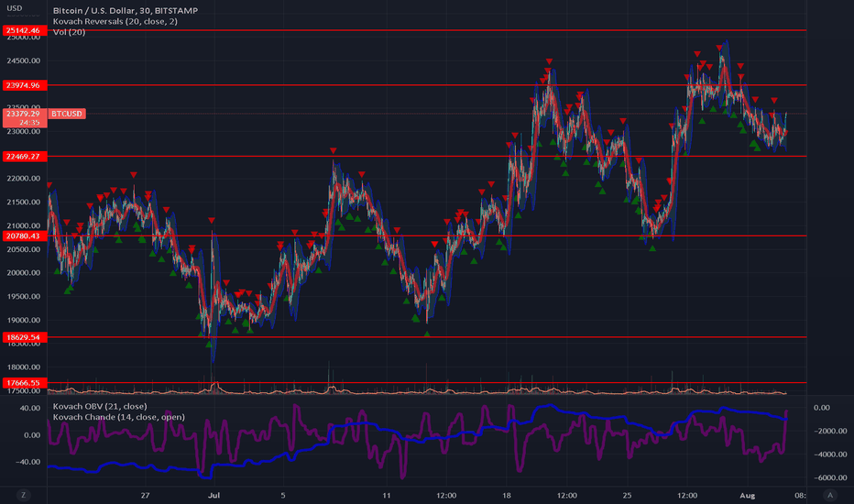This screenshot has width=854, height=504.
Task: Click the -6000.00 OBV scale label
Action: (830, 477)
